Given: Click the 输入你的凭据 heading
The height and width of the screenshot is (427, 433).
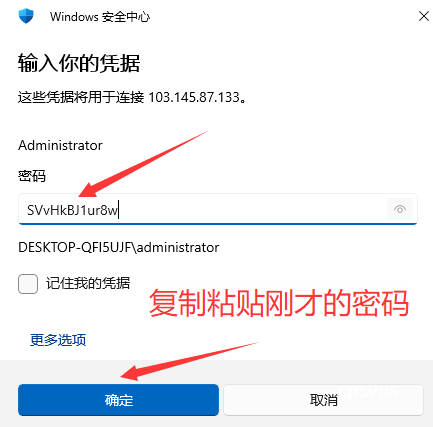Looking at the screenshot, I should tap(79, 63).
